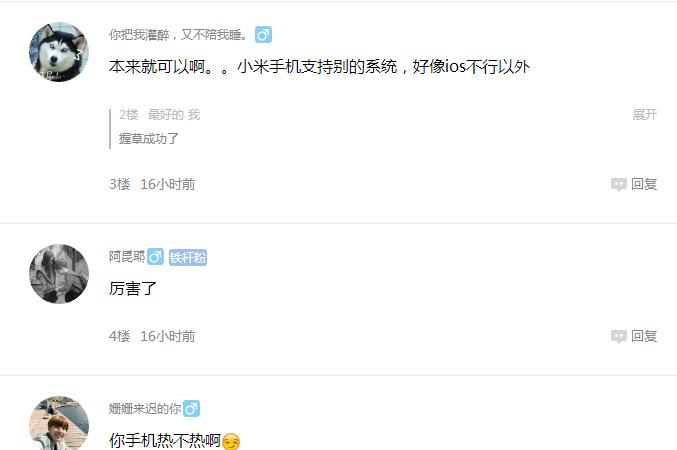Reply to the 4楼 comment via 回复 text
The image size is (677, 450).
(x=644, y=336)
